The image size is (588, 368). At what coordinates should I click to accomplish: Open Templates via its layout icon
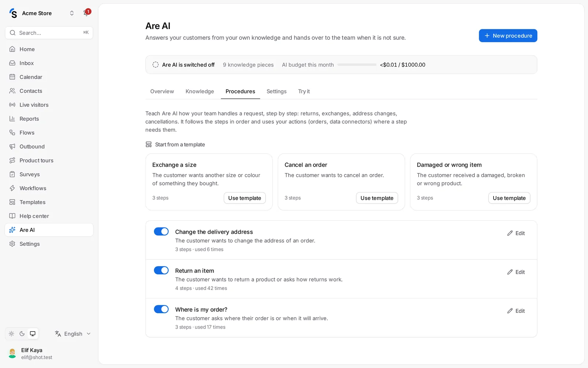[x=12, y=202]
